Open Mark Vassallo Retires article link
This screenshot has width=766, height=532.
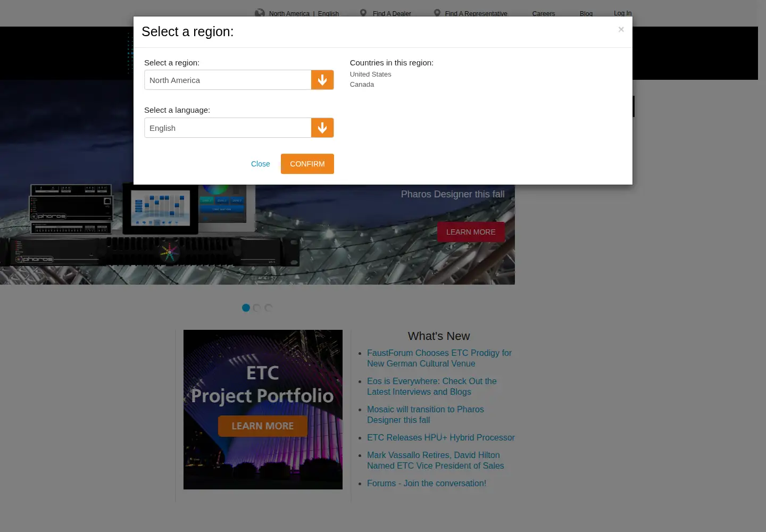[x=436, y=460]
